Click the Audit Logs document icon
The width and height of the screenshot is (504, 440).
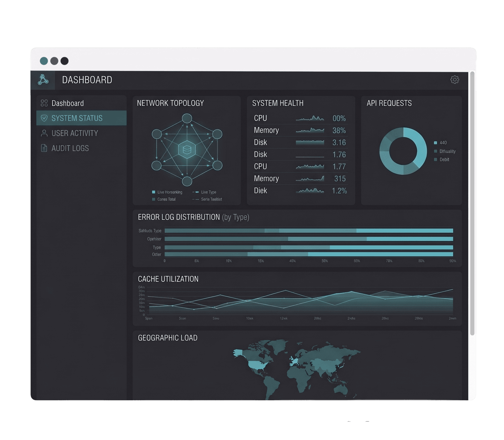point(44,148)
